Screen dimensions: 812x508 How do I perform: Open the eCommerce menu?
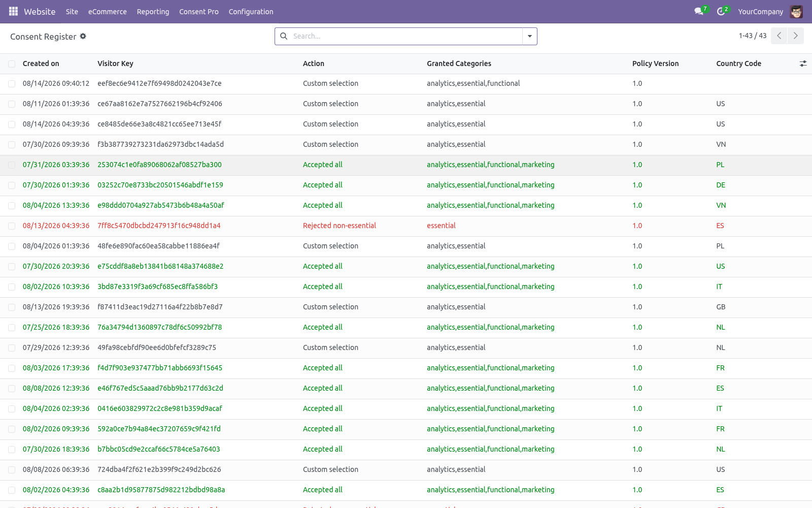pyautogui.click(x=108, y=11)
